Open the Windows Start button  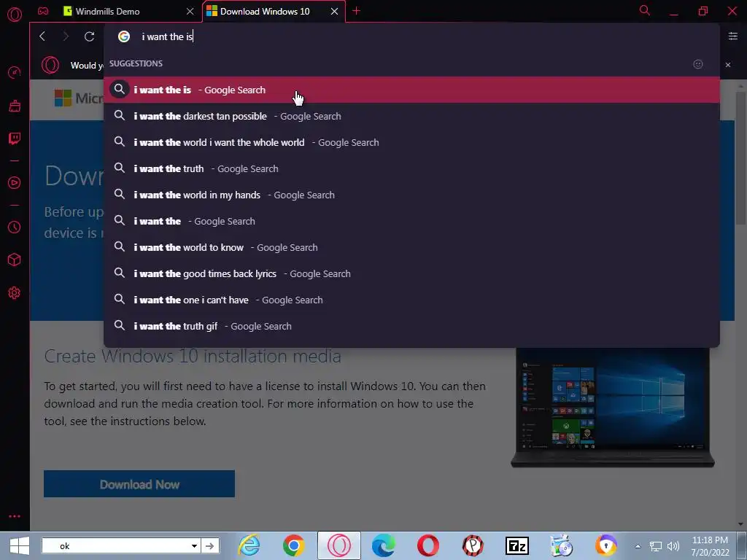(x=19, y=545)
